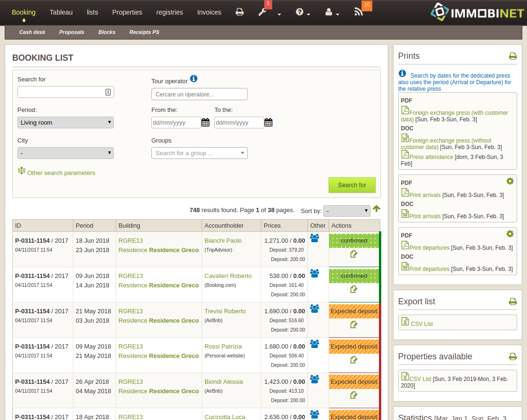This screenshot has height=420, width=527.
Task: Open Trevisi Roberto accountholder link
Action: pyautogui.click(x=225, y=311)
